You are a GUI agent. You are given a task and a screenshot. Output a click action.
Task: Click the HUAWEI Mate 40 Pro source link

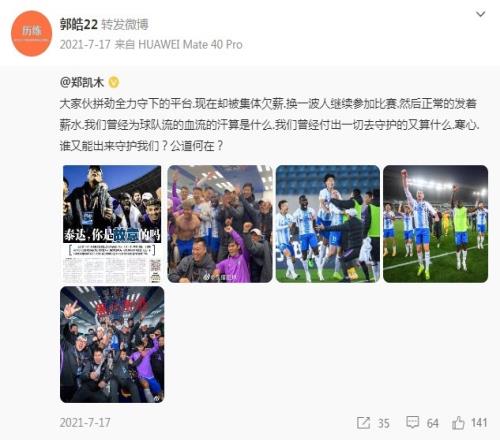click(190, 44)
